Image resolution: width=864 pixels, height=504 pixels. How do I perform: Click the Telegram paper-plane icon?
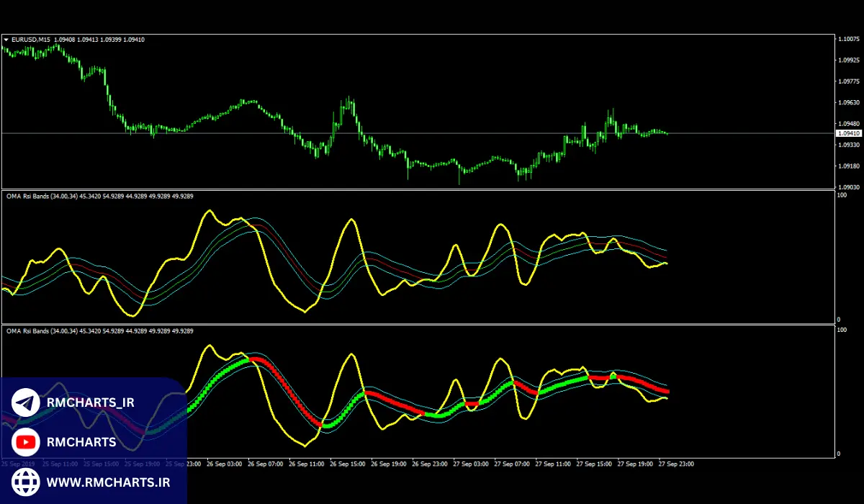tap(26, 403)
